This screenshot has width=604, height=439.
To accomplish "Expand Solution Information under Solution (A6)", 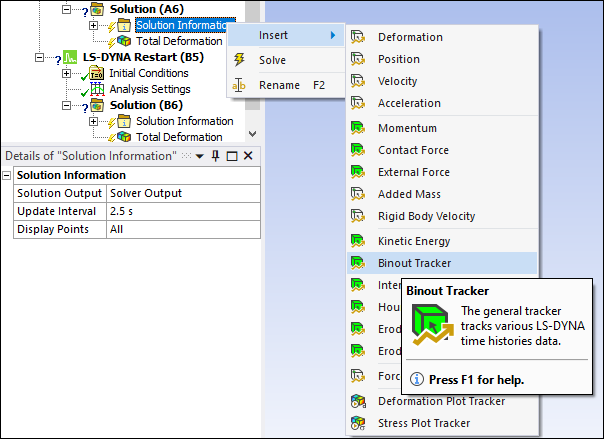I will click(x=93, y=25).
